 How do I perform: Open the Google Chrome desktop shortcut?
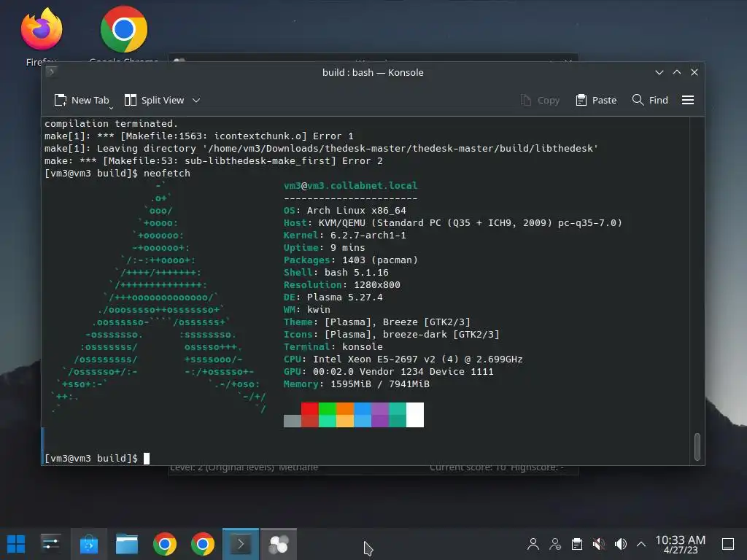[124, 36]
